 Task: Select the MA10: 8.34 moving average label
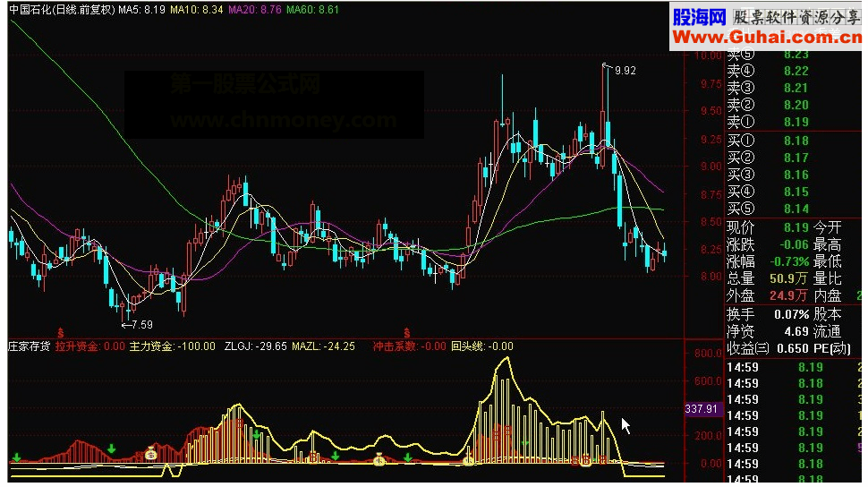[197, 10]
